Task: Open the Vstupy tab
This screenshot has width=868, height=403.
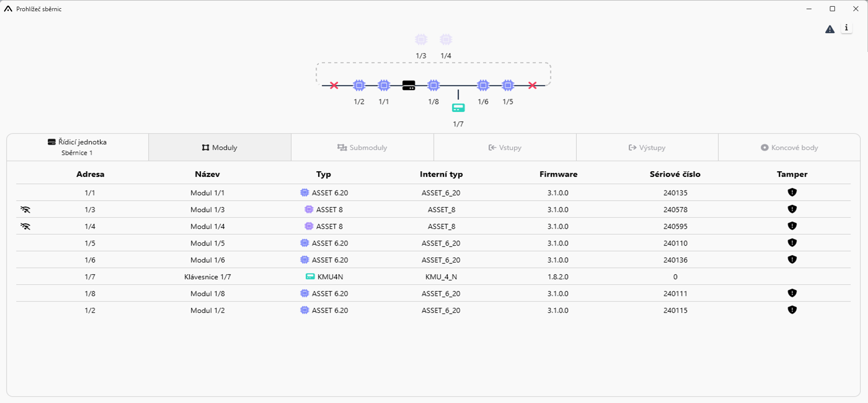Action: (x=505, y=148)
